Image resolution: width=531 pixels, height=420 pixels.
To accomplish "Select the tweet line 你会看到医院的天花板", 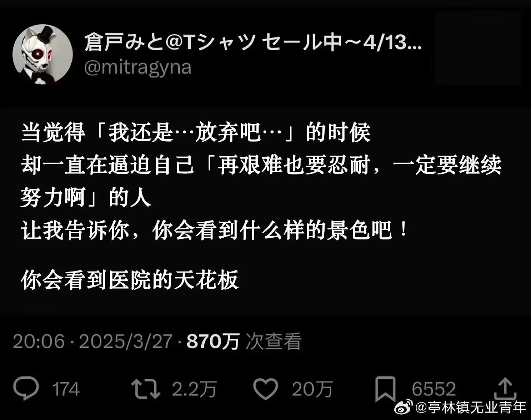I will pos(130,280).
